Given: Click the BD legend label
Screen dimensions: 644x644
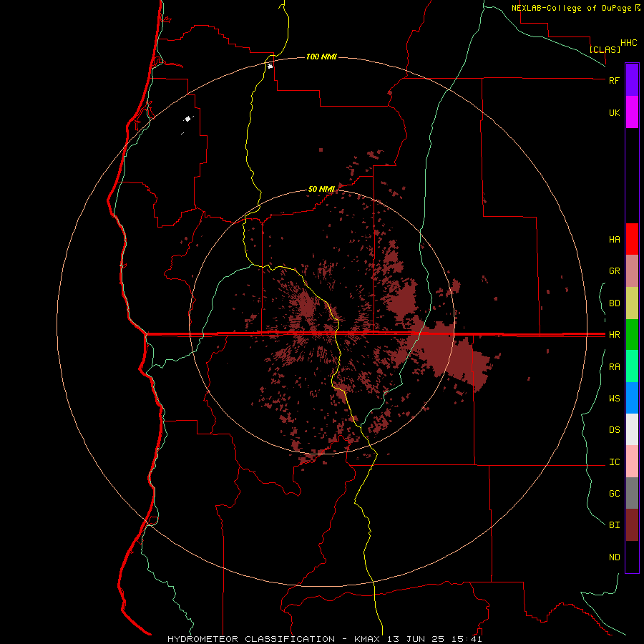Looking at the screenshot, I should tap(614, 303).
